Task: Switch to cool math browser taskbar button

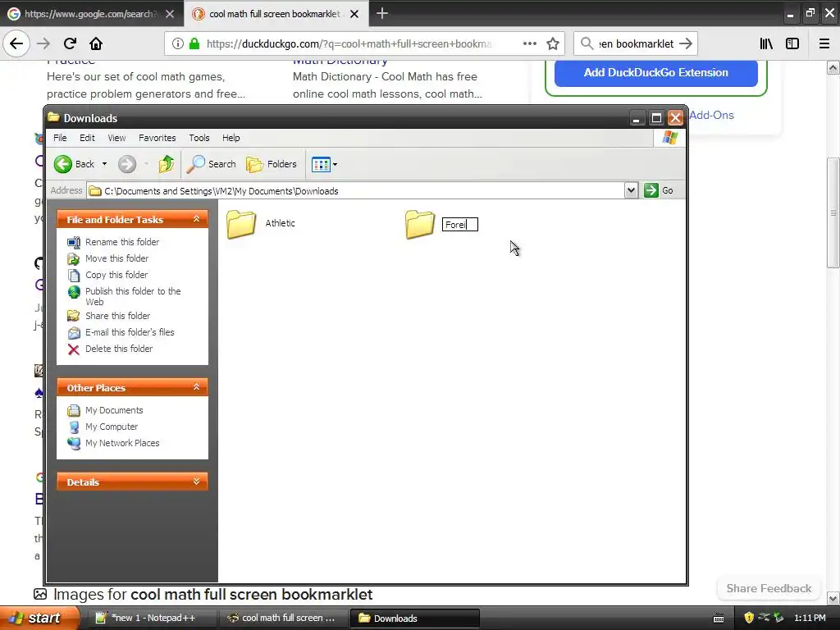Action: [284, 618]
